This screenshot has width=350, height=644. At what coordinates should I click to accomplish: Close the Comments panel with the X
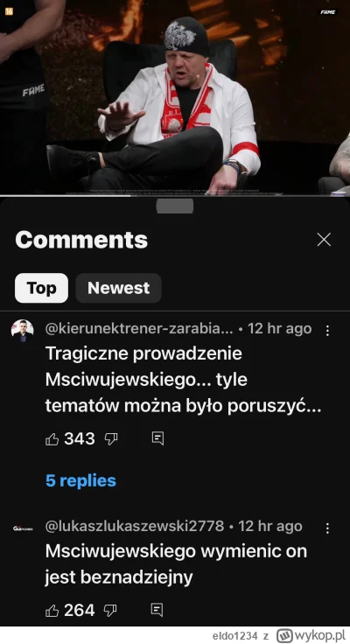coord(324,240)
